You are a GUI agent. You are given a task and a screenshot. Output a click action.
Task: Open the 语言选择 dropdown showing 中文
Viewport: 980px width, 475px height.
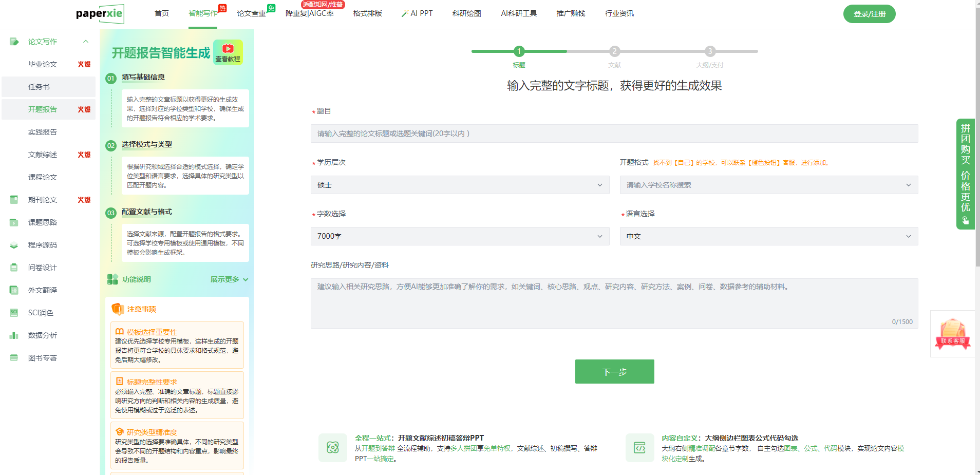pos(768,236)
